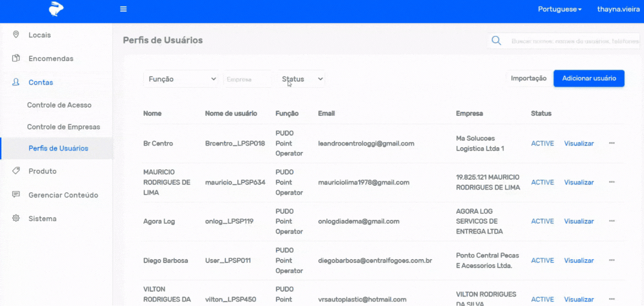The height and width of the screenshot is (306, 644).
Task: Click the search magnifier icon
Action: (496, 41)
